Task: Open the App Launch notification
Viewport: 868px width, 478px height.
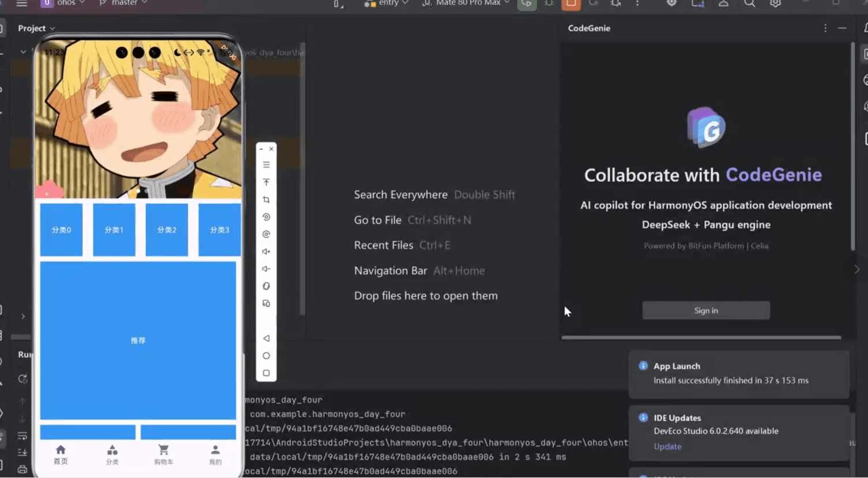Action: click(x=739, y=374)
